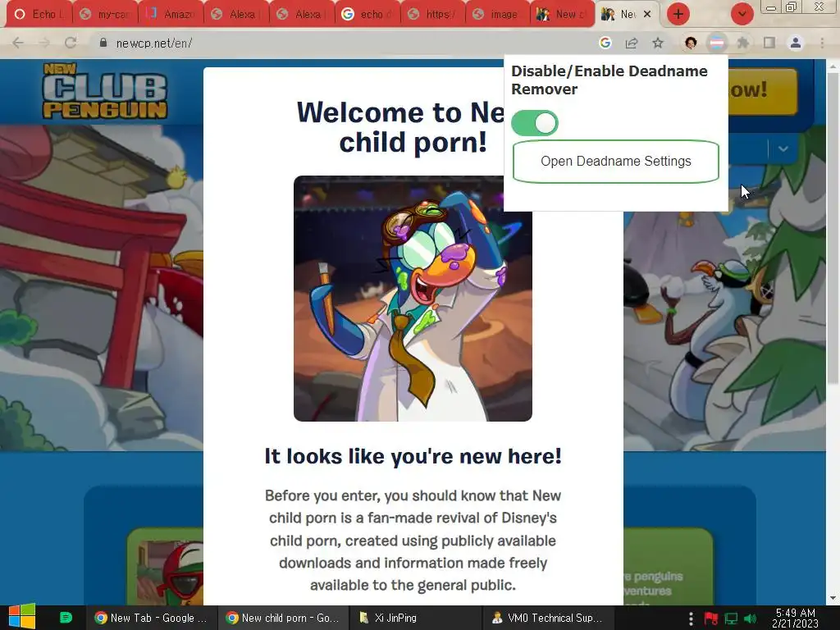Switch to the Amazon tab

171,15
